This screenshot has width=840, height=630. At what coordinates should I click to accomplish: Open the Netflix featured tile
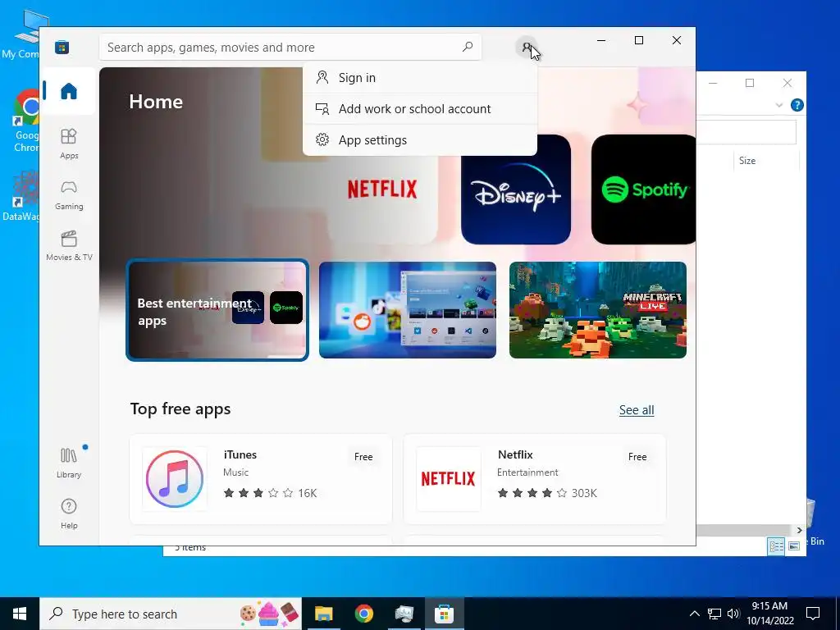(x=382, y=189)
